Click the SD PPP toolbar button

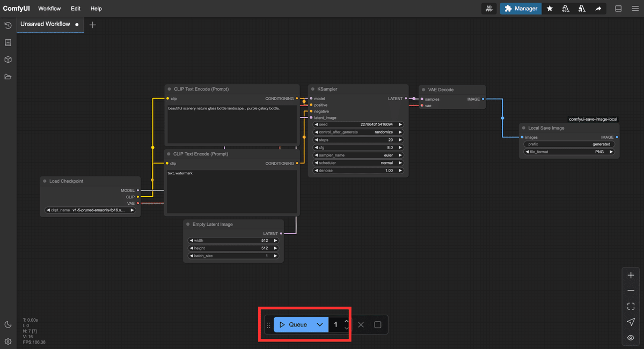(x=489, y=9)
